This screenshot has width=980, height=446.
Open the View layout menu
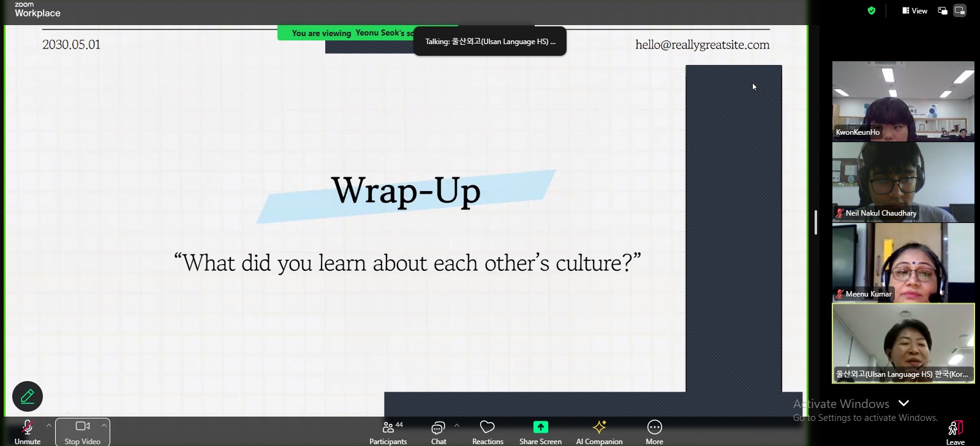[914, 10]
